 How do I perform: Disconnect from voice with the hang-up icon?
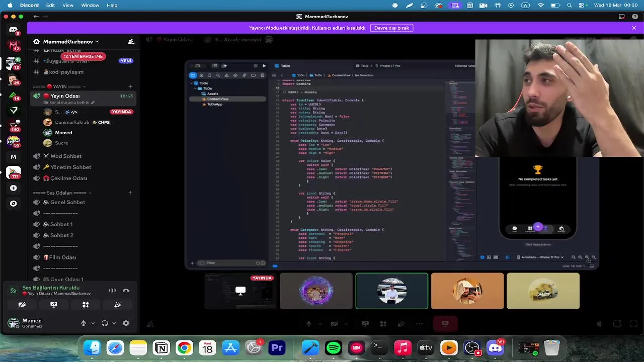point(126,290)
